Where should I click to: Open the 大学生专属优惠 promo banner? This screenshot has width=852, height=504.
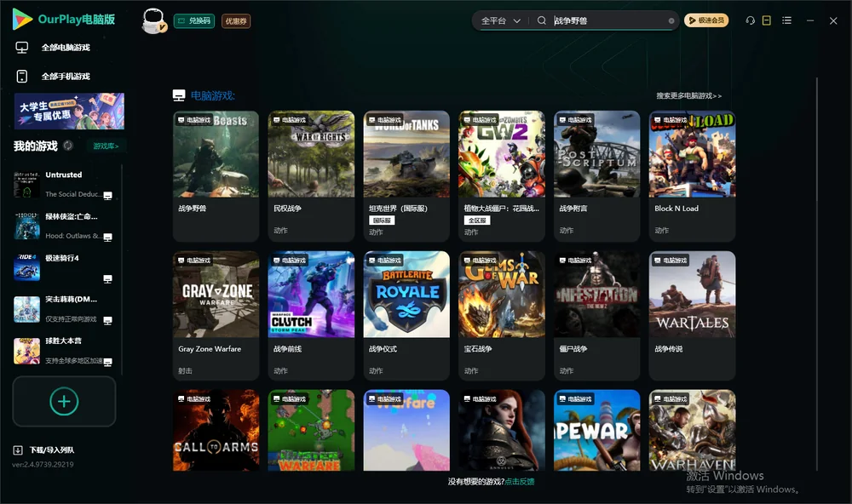click(69, 111)
